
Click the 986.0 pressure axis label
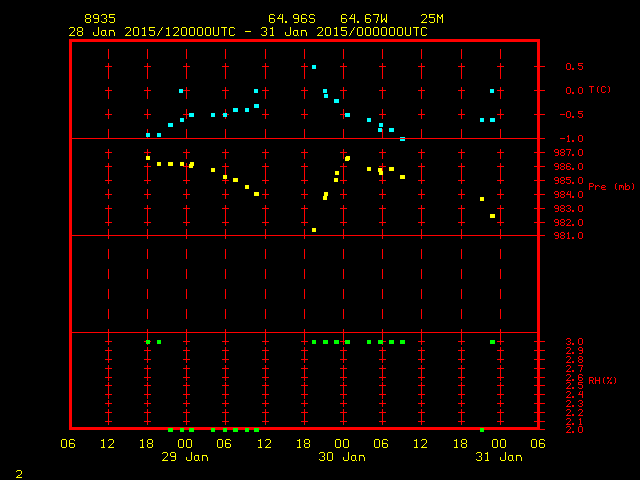click(569, 167)
